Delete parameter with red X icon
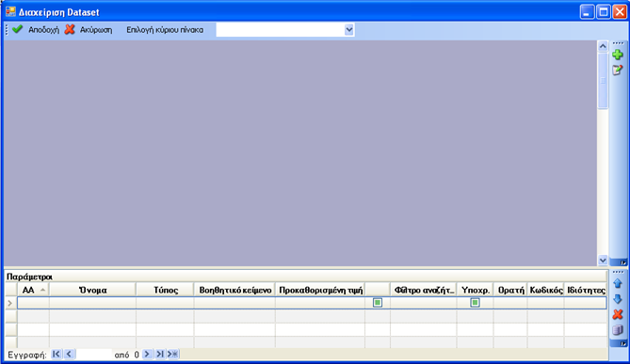Screen dimensions: 630x364 click(618, 314)
